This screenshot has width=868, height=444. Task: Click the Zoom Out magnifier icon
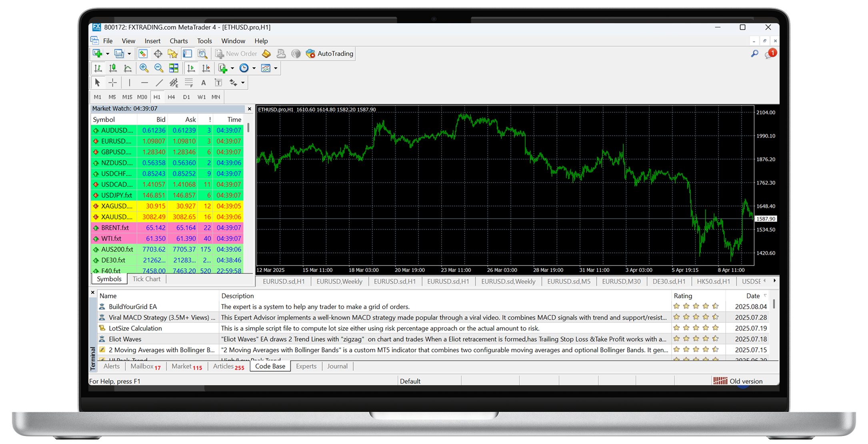(x=159, y=68)
